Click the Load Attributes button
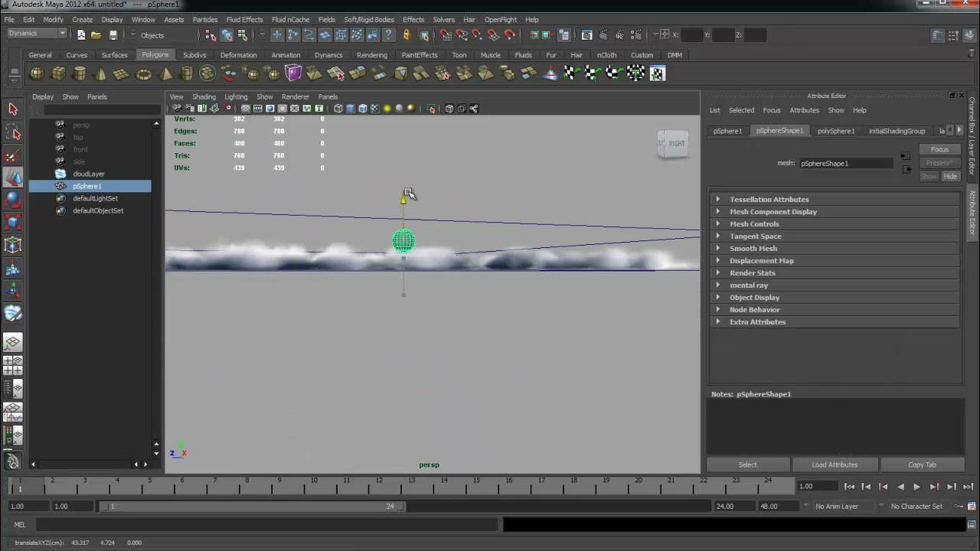980x551 pixels. point(835,465)
